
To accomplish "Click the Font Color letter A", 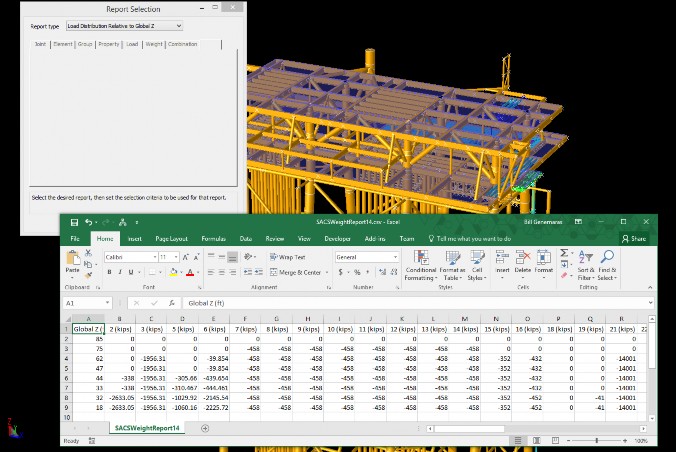I will [190, 272].
